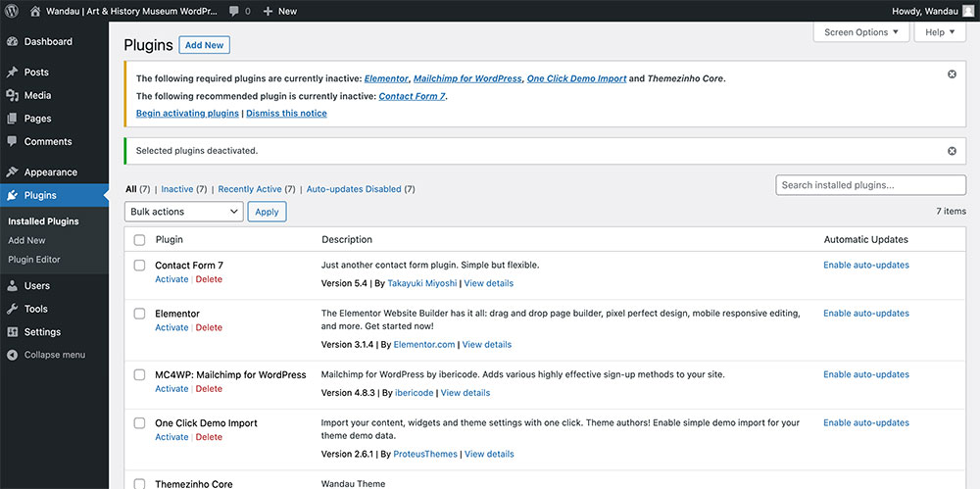Open the Bulk actions dropdown
This screenshot has height=489, width=980.
(184, 212)
